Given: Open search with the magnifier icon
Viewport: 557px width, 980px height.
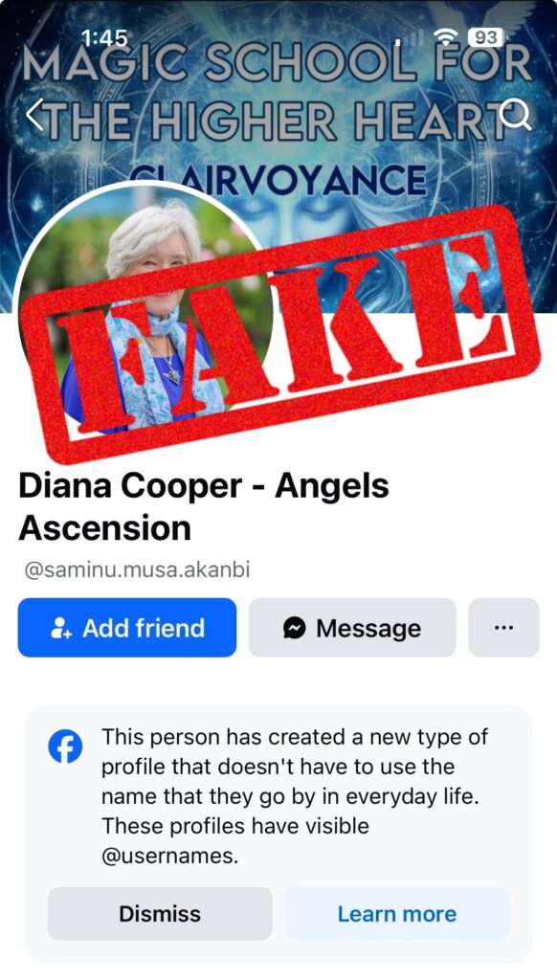Looking at the screenshot, I should coord(516,115).
